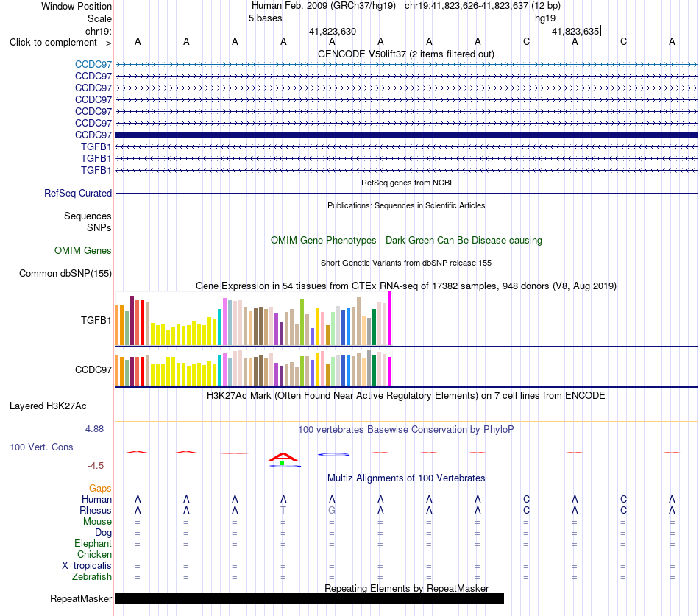The image size is (699, 616).
Task: Click the Common dbSNP(155) track label
Action: pos(65,274)
